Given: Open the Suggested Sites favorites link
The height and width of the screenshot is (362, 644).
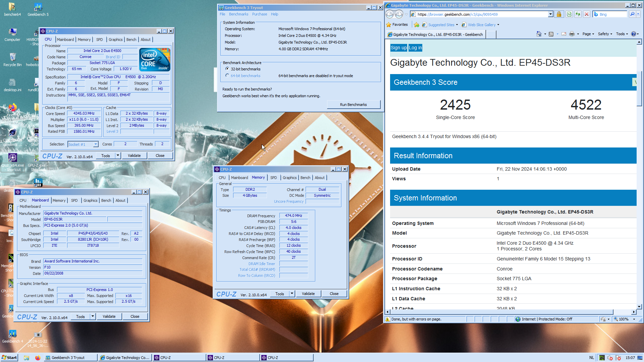Looking at the screenshot, I should (x=440, y=24).
